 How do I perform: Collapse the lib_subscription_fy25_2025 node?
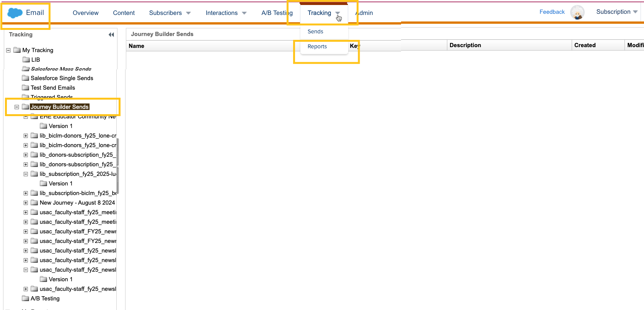coord(26,174)
